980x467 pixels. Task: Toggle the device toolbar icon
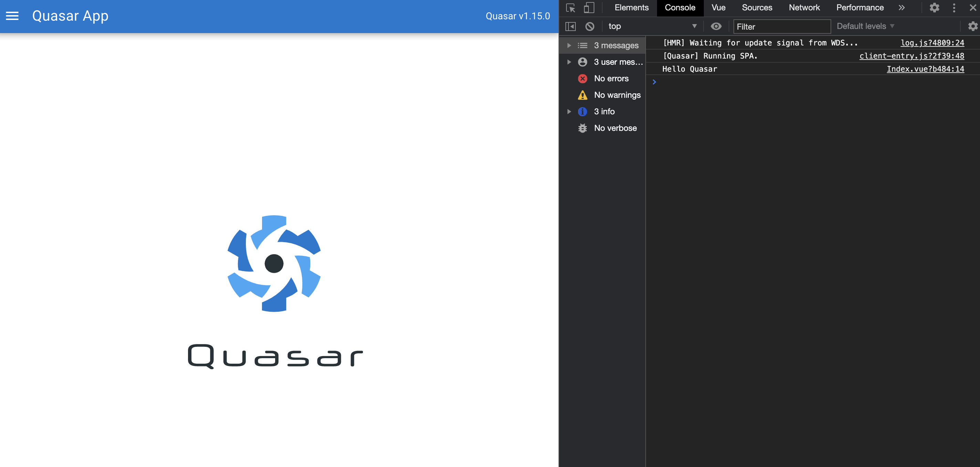[588, 8]
